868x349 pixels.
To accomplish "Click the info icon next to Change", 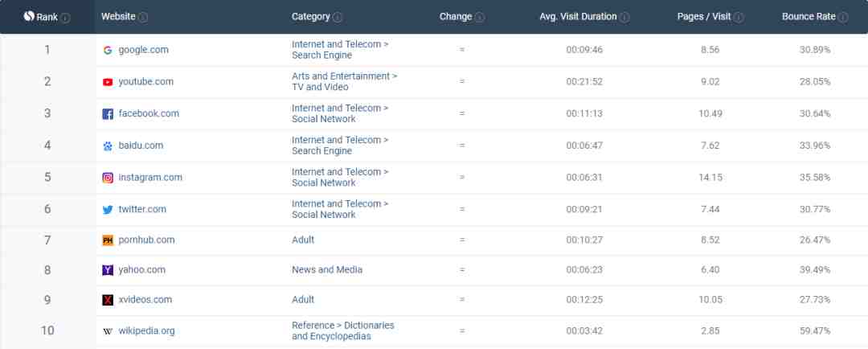I will coord(479,17).
